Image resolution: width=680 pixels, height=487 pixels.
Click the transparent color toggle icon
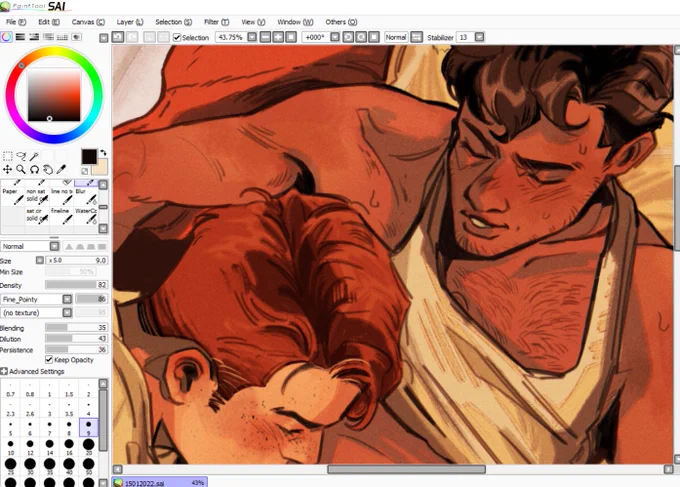pyautogui.click(x=85, y=171)
